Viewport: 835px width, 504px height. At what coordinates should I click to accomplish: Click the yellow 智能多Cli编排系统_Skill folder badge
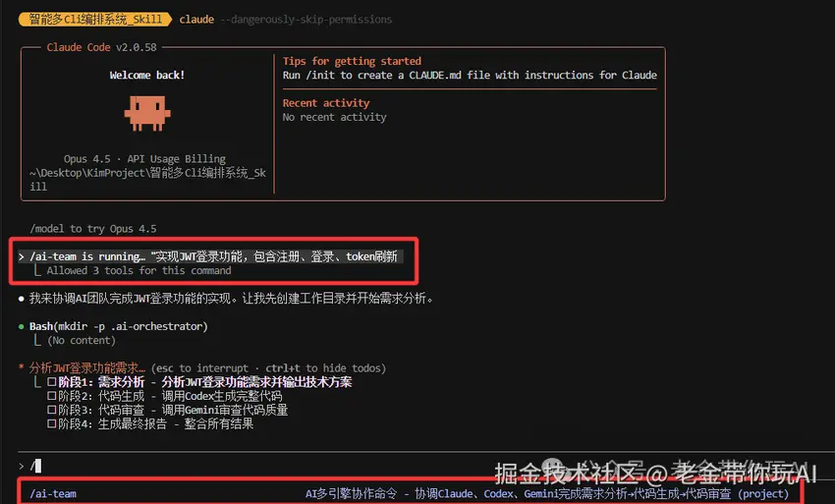(x=95, y=20)
